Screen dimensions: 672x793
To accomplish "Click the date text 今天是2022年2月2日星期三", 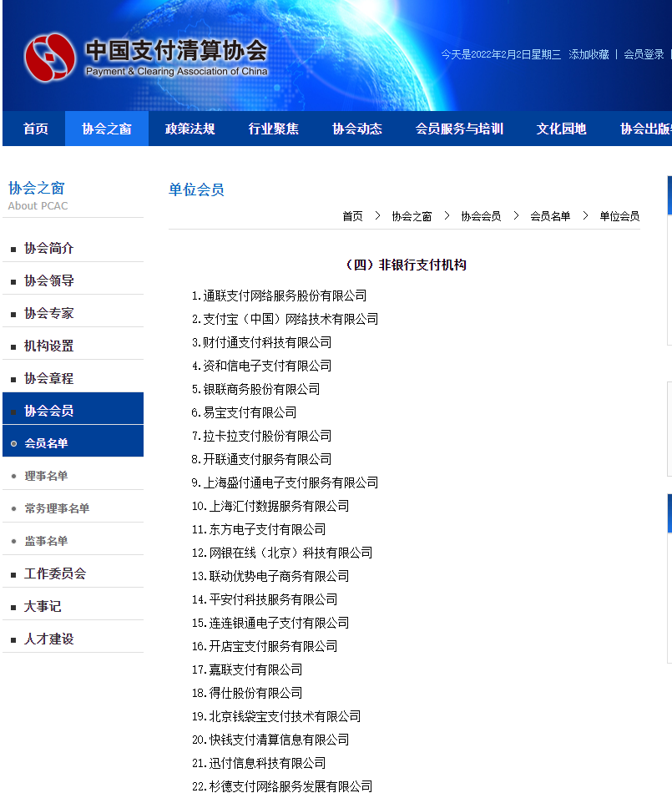I will [501, 54].
